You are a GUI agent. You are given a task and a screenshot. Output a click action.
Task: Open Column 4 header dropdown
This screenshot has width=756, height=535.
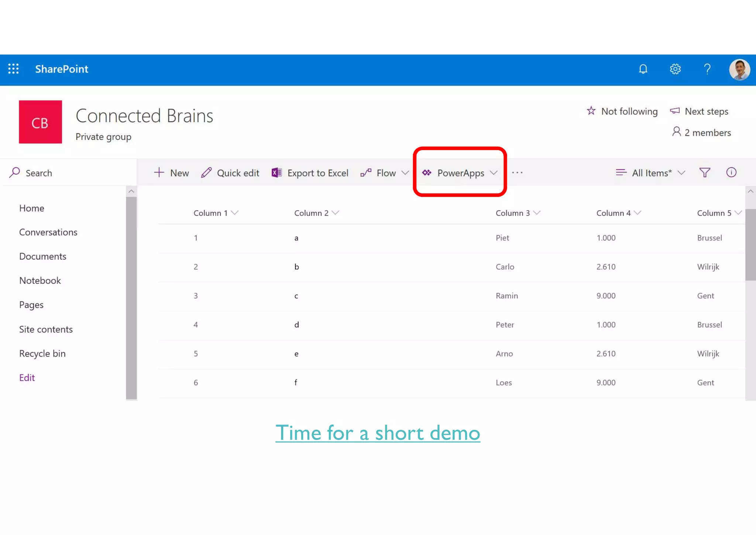(x=638, y=213)
